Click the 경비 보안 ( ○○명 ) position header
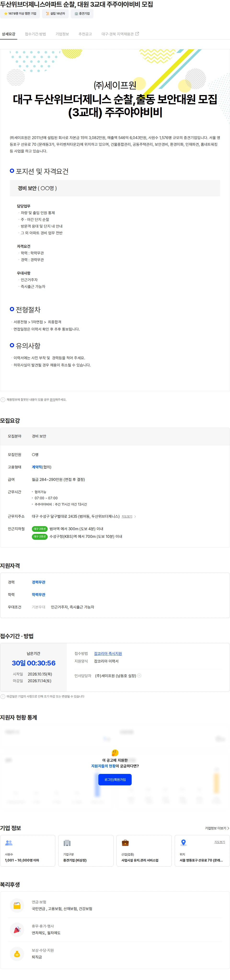This screenshot has width=230, height=980. coord(115,188)
